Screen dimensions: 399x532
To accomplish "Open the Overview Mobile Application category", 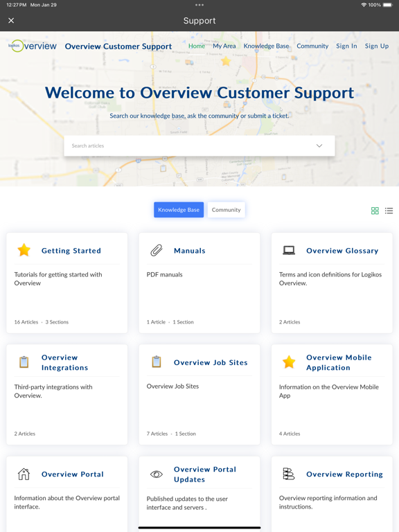I will point(339,362).
